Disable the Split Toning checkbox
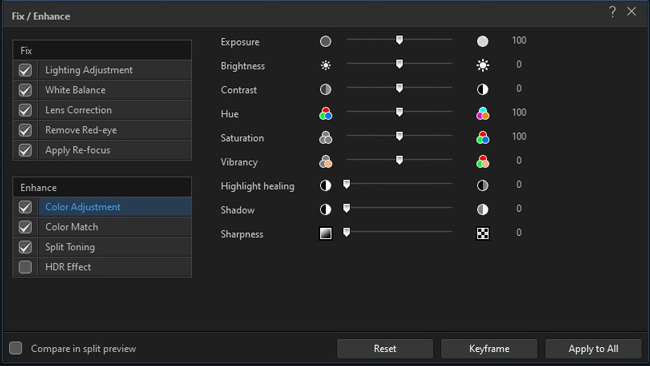 pyautogui.click(x=25, y=247)
